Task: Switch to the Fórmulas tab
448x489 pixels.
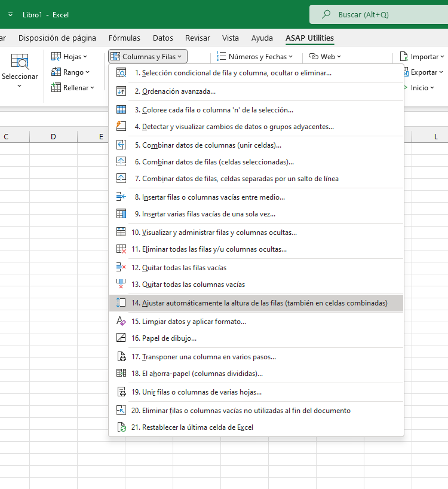Action: pos(124,38)
